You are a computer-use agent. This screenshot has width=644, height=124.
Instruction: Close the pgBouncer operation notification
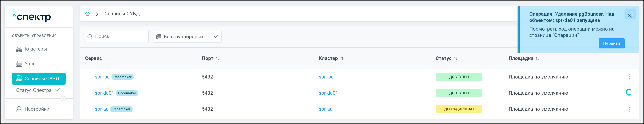coord(629,16)
